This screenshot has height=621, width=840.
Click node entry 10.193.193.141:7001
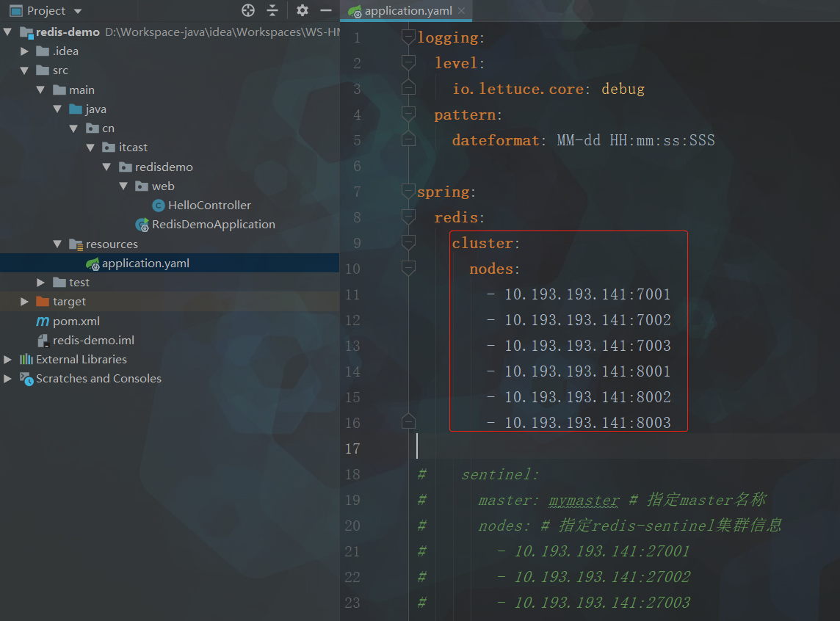[x=587, y=294]
